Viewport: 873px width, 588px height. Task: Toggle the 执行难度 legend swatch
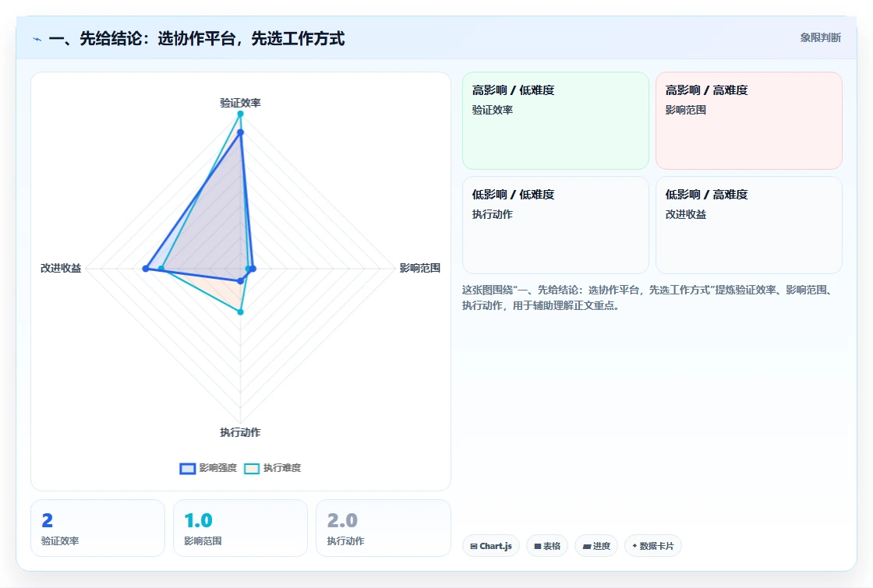(252, 468)
